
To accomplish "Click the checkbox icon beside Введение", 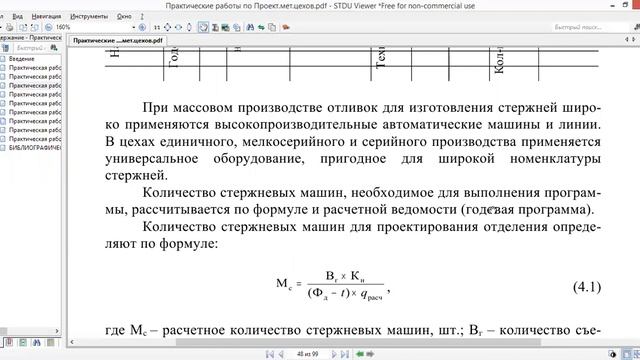I will (x=3, y=59).
